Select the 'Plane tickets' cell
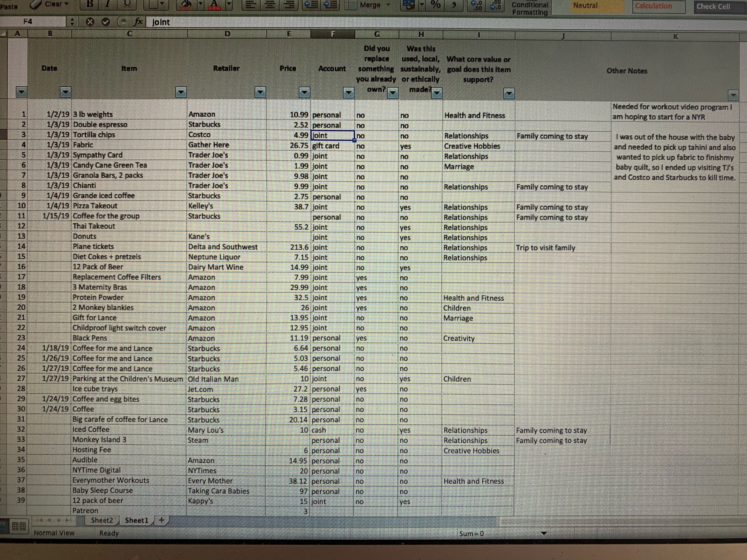Image resolution: width=747 pixels, height=560 pixels. pyautogui.click(x=129, y=246)
